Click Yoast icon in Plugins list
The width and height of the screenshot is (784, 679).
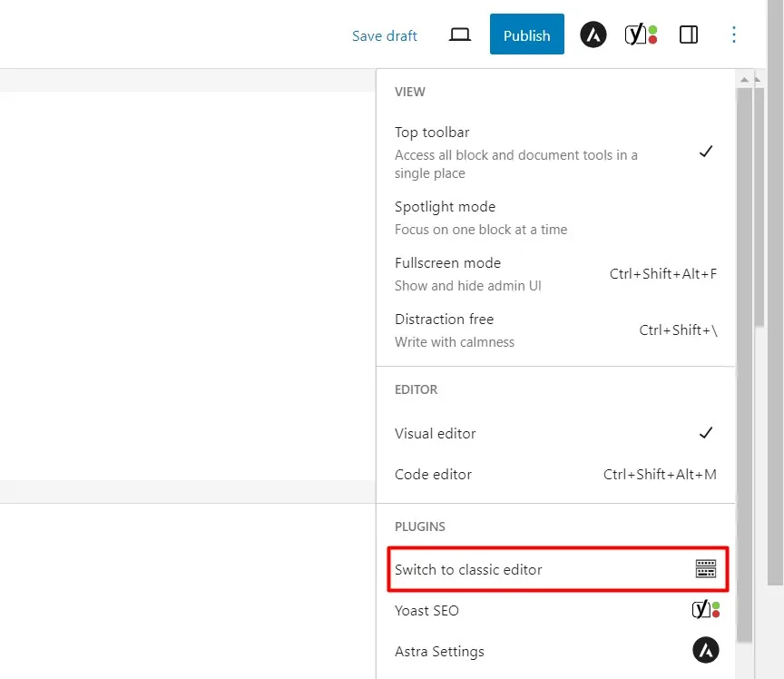(705, 609)
